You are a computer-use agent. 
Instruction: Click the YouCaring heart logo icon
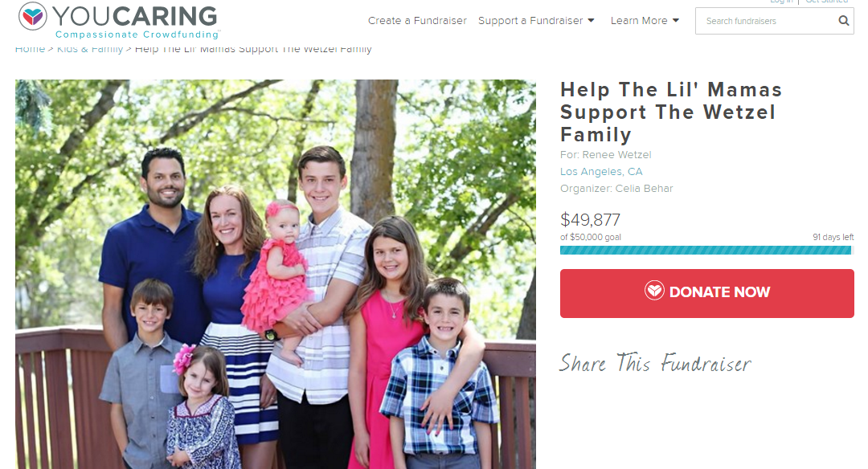coord(33,16)
